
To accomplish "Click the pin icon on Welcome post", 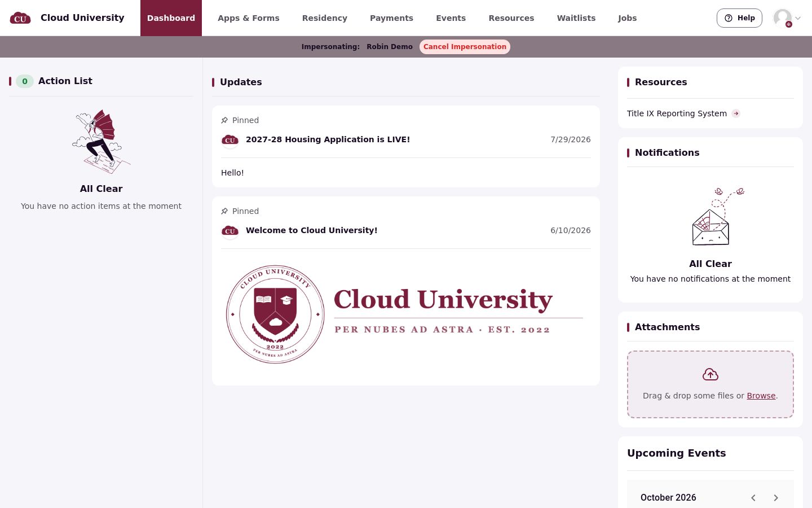I will 224,211.
